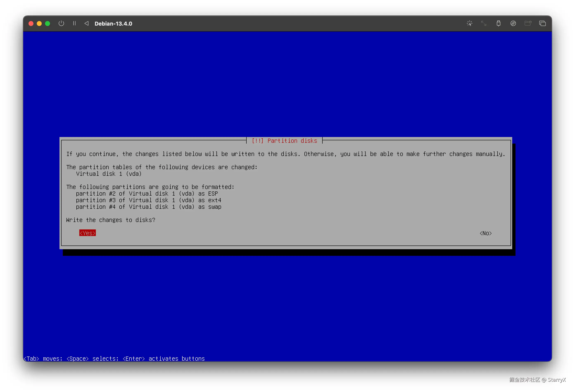
Task: Click the windows overlap icon
Action: (542, 24)
